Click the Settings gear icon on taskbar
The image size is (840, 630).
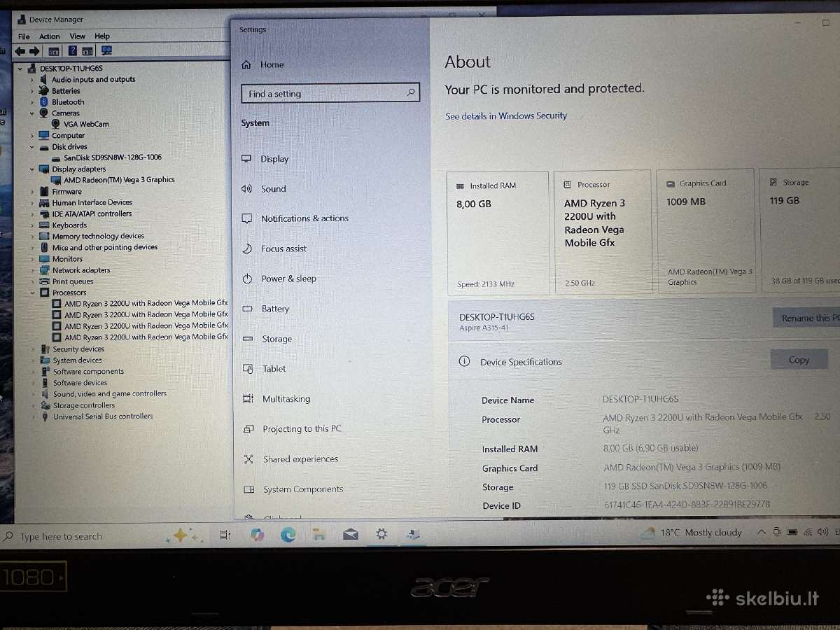381,534
